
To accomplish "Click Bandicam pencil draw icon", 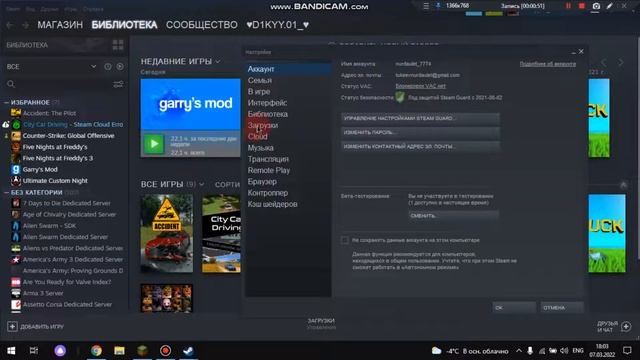I will [x=609, y=6].
